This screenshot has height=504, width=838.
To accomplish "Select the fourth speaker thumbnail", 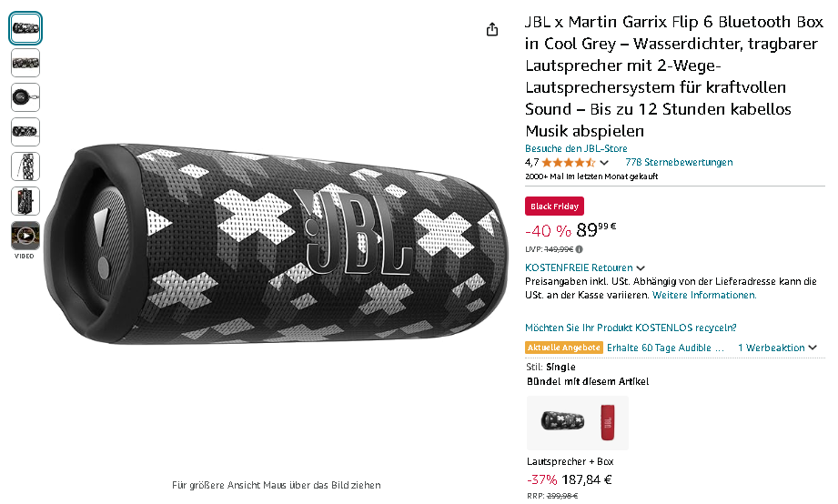I will coord(25,132).
